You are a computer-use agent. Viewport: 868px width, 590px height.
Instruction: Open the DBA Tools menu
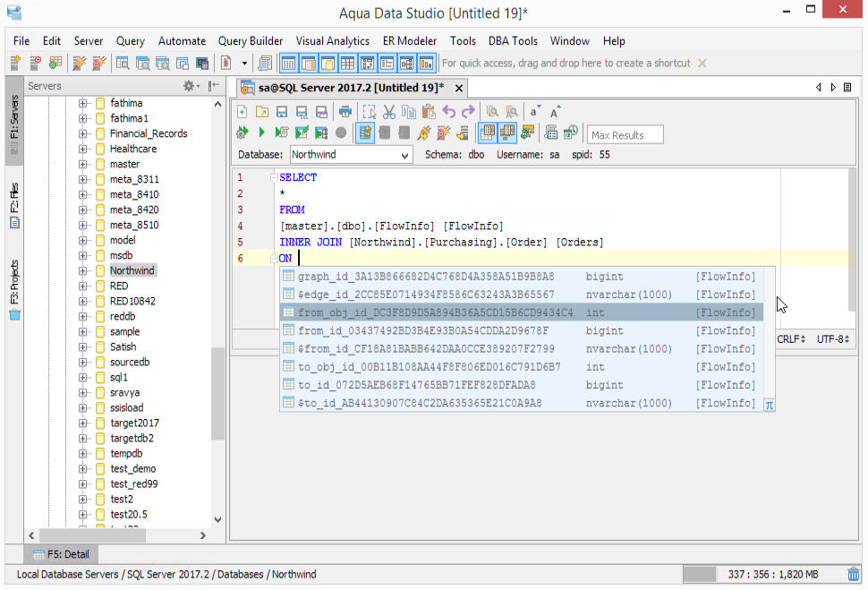[x=513, y=41]
